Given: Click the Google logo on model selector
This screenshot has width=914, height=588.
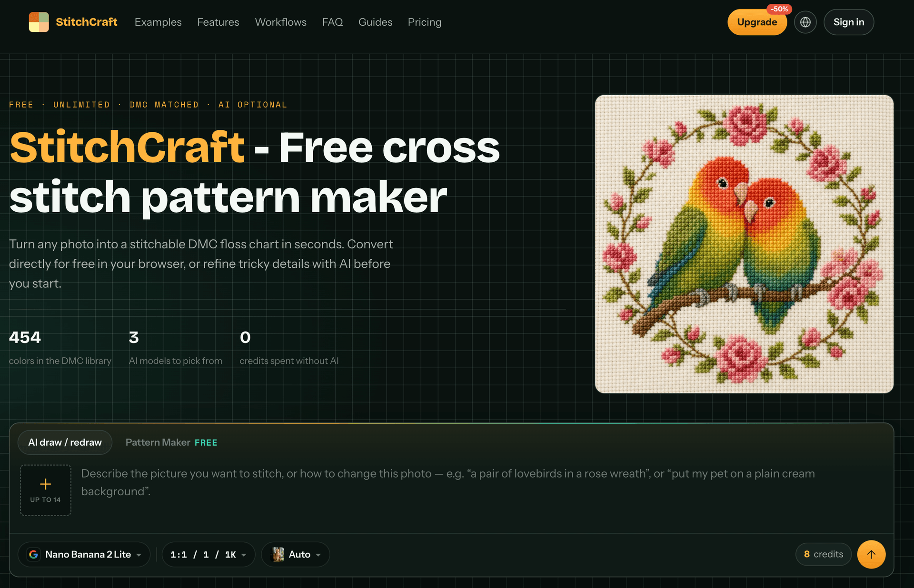Looking at the screenshot, I should (x=33, y=554).
